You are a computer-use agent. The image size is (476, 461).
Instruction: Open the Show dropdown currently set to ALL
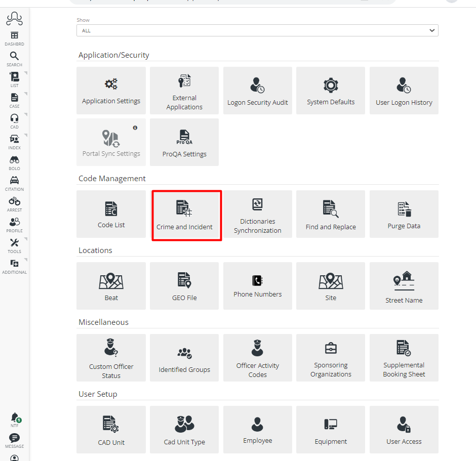point(257,30)
